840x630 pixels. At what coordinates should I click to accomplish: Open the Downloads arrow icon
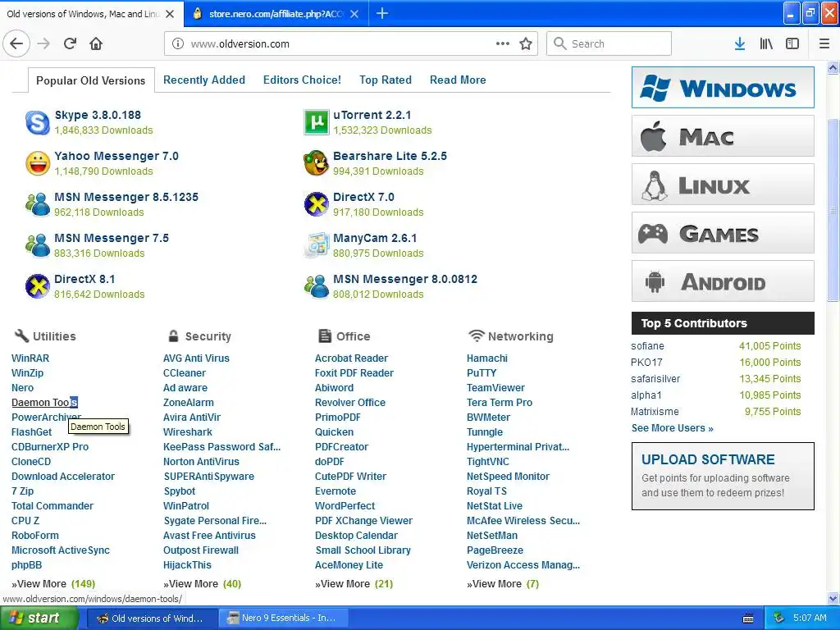click(739, 43)
